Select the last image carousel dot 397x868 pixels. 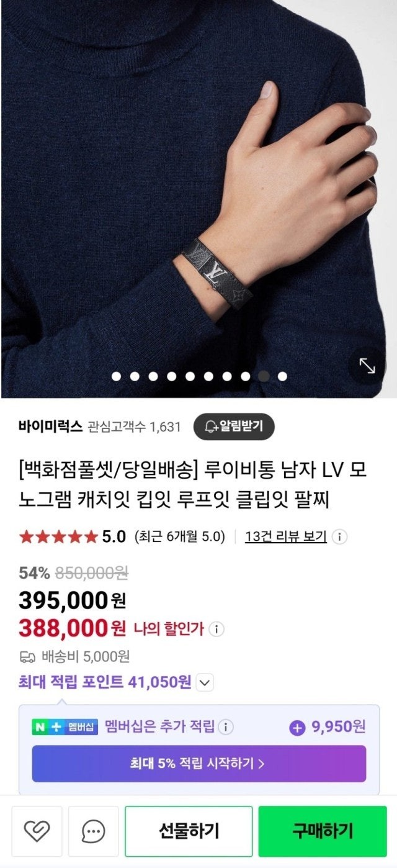pyautogui.click(x=282, y=376)
